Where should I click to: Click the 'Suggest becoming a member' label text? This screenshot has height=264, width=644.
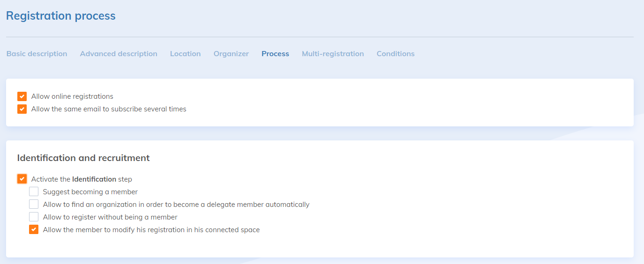[x=90, y=191]
